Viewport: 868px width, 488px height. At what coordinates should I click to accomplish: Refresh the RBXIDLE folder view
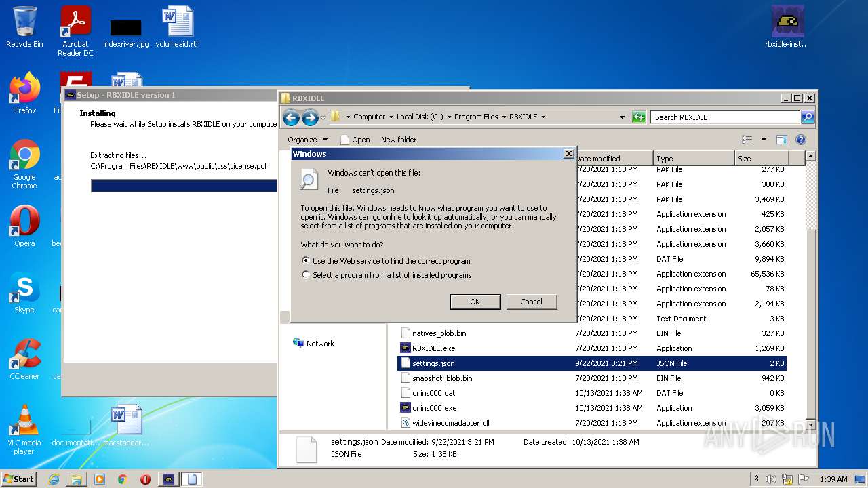(x=638, y=117)
